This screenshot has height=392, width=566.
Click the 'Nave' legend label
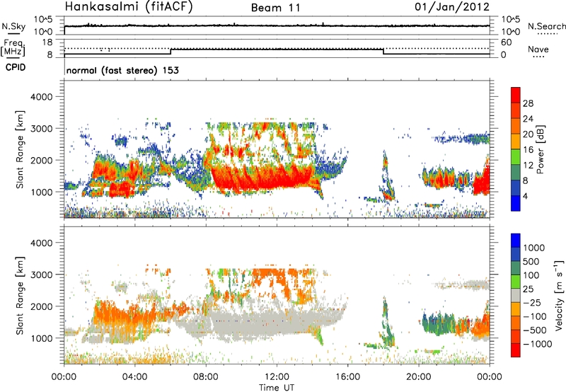tap(538, 50)
